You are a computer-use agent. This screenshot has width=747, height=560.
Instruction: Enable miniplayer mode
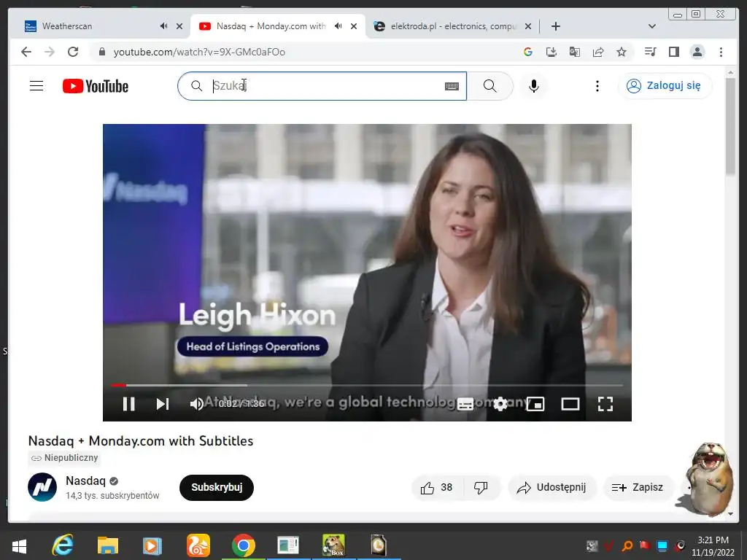[x=535, y=404]
